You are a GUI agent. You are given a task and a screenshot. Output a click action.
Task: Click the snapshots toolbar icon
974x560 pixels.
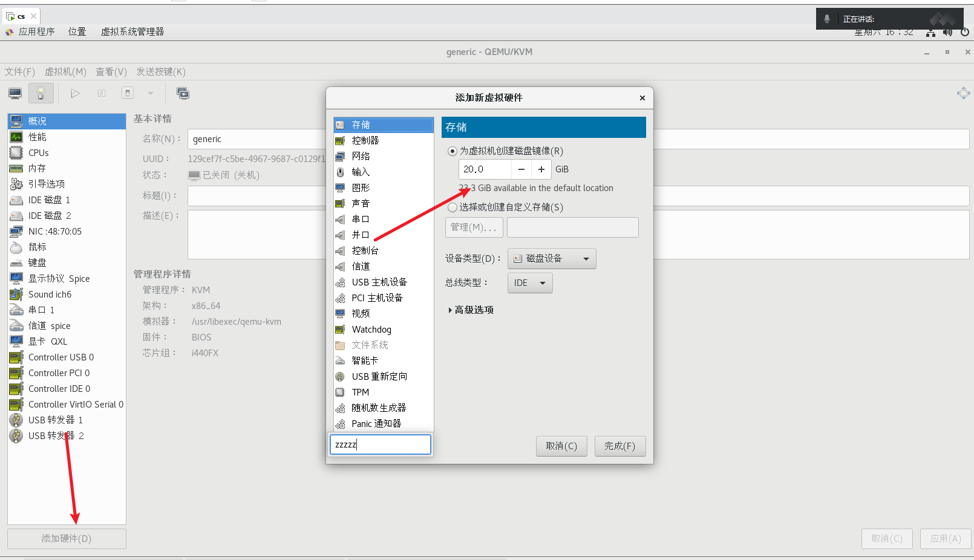pyautogui.click(x=183, y=93)
